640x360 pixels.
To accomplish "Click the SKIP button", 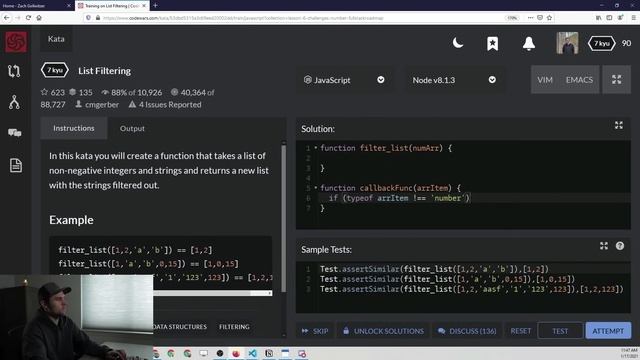I will [x=315, y=331].
